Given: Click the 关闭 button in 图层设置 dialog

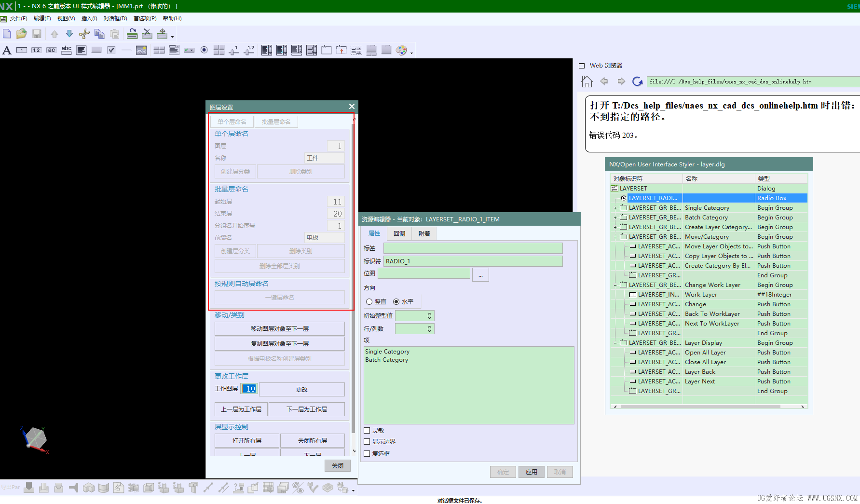Looking at the screenshot, I should click(x=338, y=466).
